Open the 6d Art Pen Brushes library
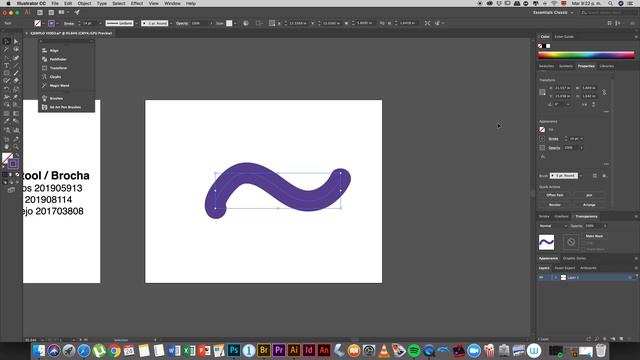Screen dimensions: 640x360 pyautogui.click(x=65, y=107)
